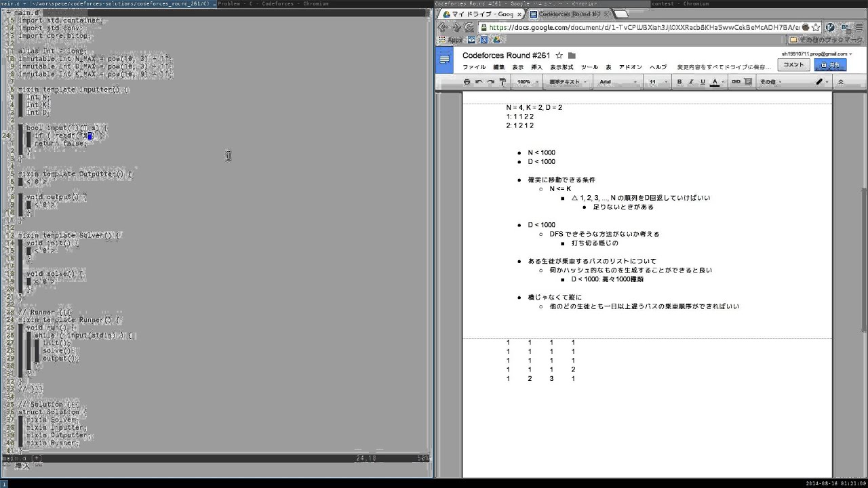Open the pencil editing mode dropdown

(823, 82)
